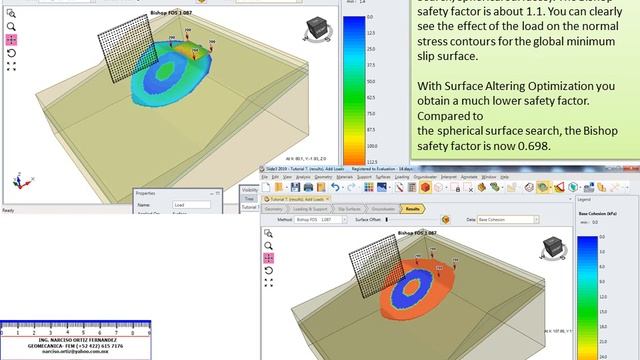Click the calculator-style compute icon

[x=412, y=187]
